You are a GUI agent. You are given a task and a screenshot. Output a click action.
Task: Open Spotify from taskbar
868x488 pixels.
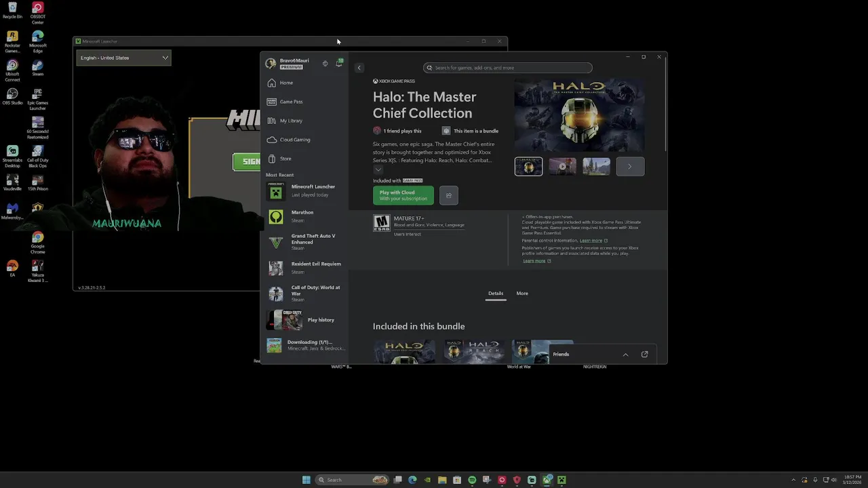[x=472, y=480]
